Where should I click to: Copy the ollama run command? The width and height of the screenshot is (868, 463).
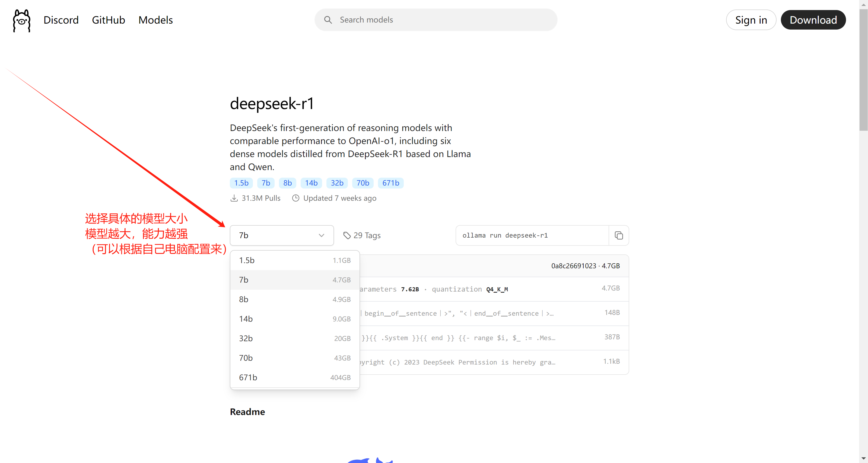(x=619, y=235)
